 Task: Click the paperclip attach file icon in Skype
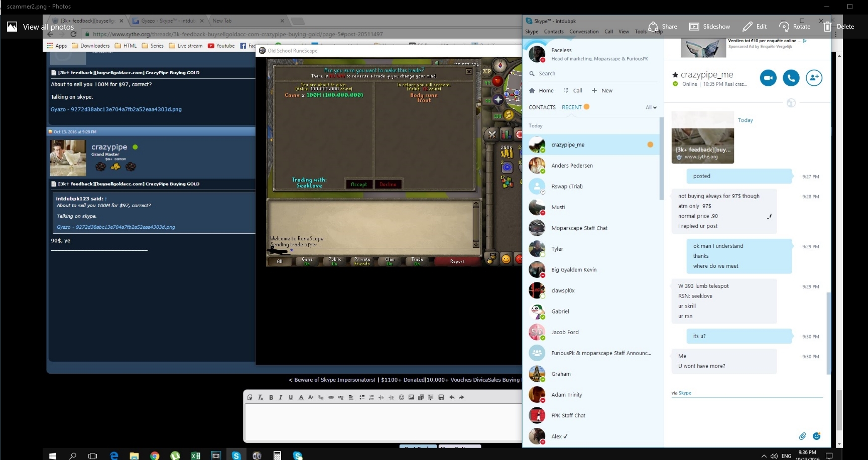click(802, 436)
